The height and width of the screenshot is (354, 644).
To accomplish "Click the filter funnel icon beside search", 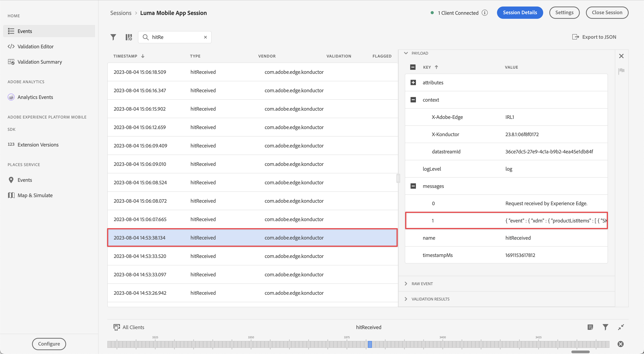I will (x=113, y=37).
